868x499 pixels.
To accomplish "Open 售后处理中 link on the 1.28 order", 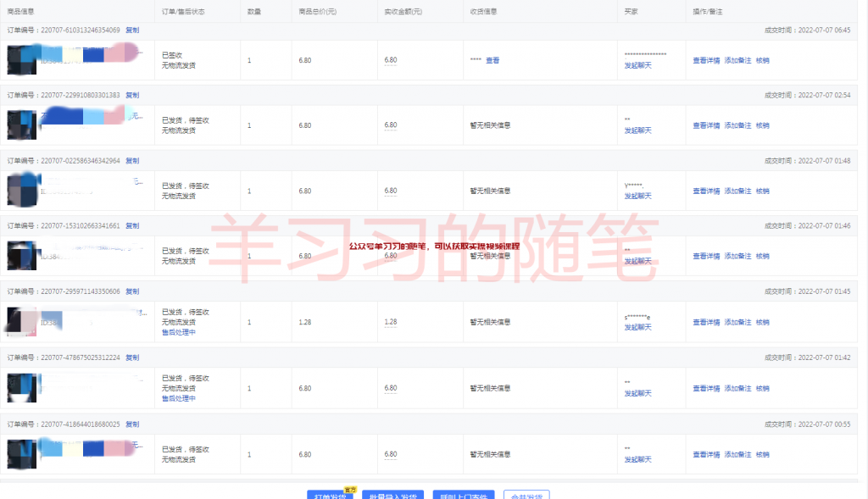I will pyautogui.click(x=179, y=332).
